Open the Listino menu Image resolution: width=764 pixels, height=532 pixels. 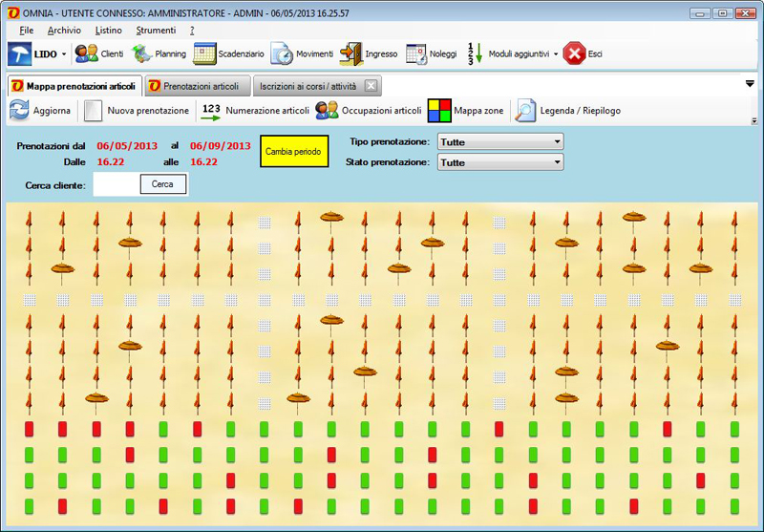click(108, 31)
